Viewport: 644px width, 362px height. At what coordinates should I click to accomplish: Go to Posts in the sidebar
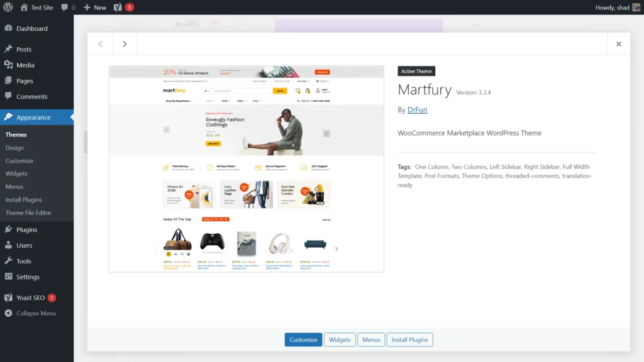[24, 50]
